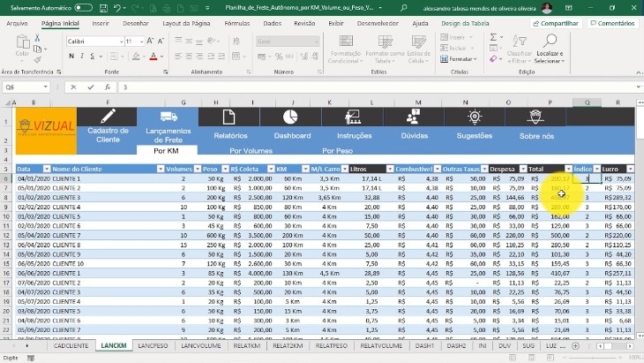Click the fill color bucket

pyautogui.click(x=136, y=57)
